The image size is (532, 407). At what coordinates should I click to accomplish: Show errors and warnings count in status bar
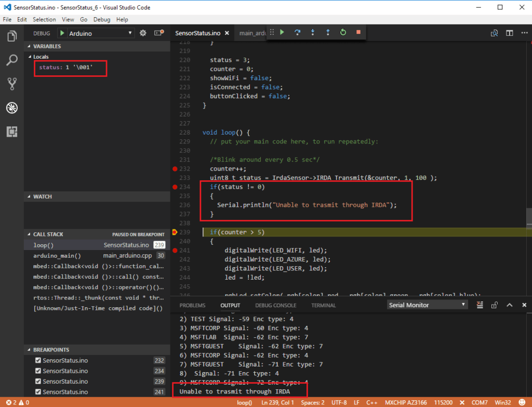pos(18,402)
